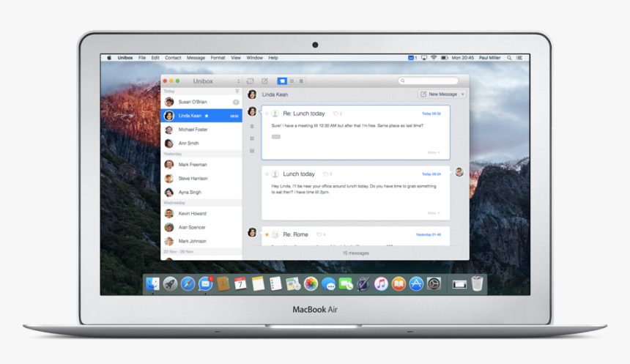The width and height of the screenshot is (630, 364).
Task: Select Susan O'Brian in contact list
Action: click(x=201, y=102)
